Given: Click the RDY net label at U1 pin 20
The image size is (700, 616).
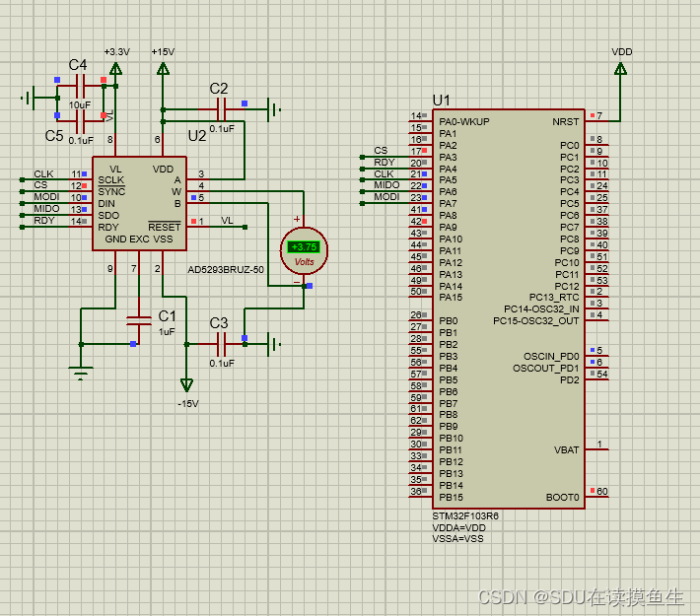Looking at the screenshot, I should [385, 162].
